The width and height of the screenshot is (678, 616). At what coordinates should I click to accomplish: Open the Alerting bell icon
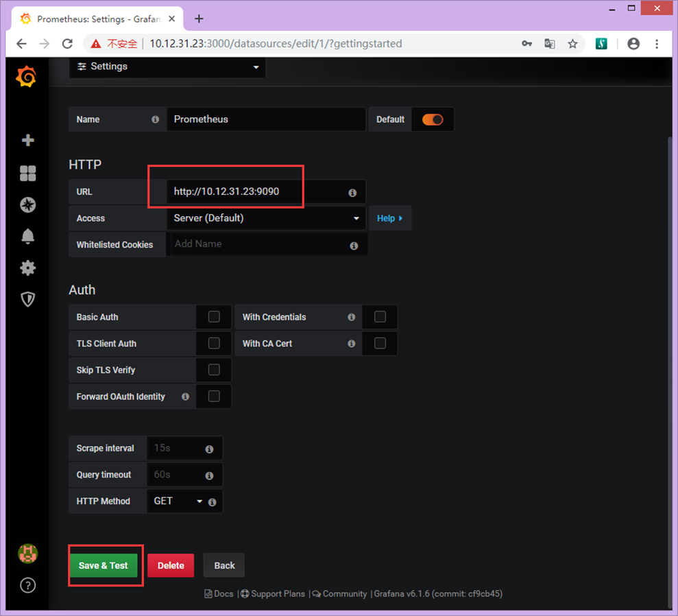coord(27,236)
